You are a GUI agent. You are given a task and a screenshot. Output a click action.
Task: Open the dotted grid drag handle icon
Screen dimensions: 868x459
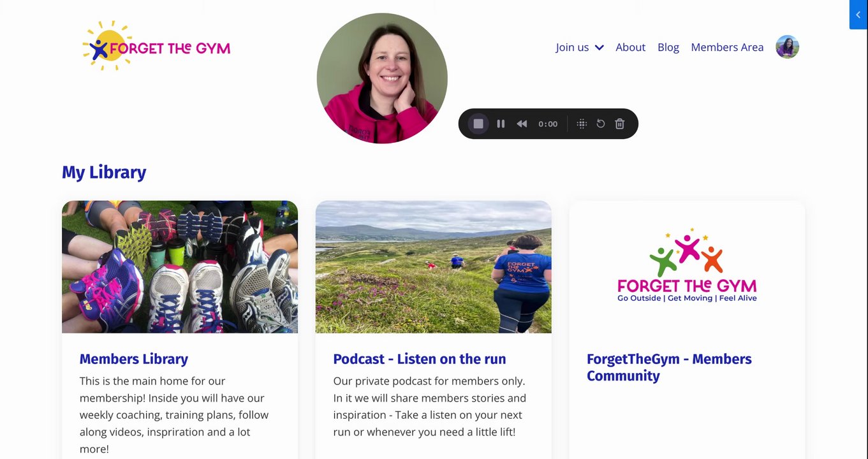(x=582, y=124)
